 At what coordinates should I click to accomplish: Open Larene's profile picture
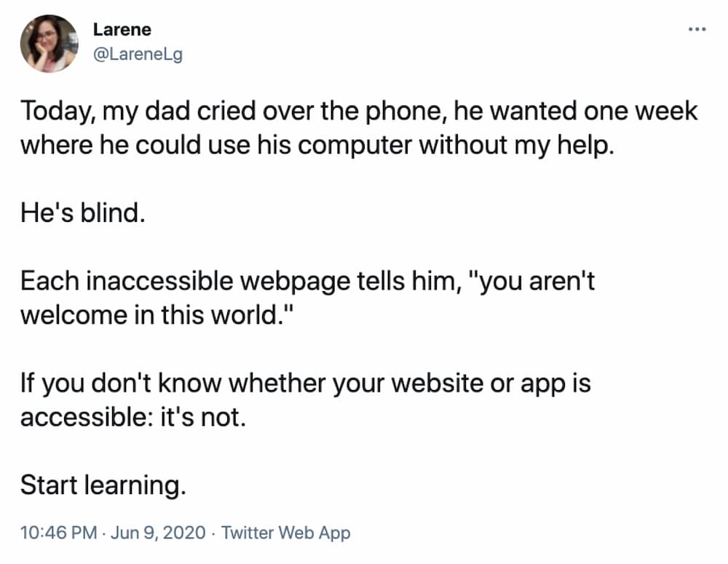click(50, 44)
